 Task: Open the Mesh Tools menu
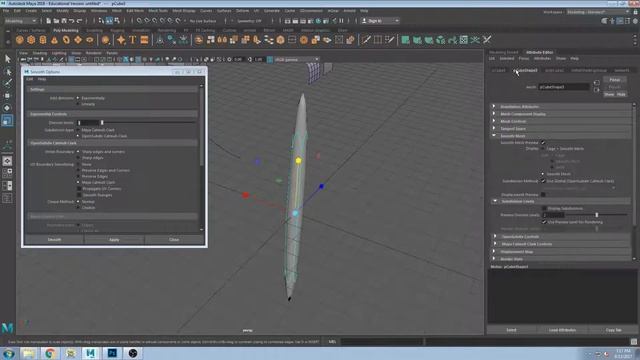click(x=158, y=11)
